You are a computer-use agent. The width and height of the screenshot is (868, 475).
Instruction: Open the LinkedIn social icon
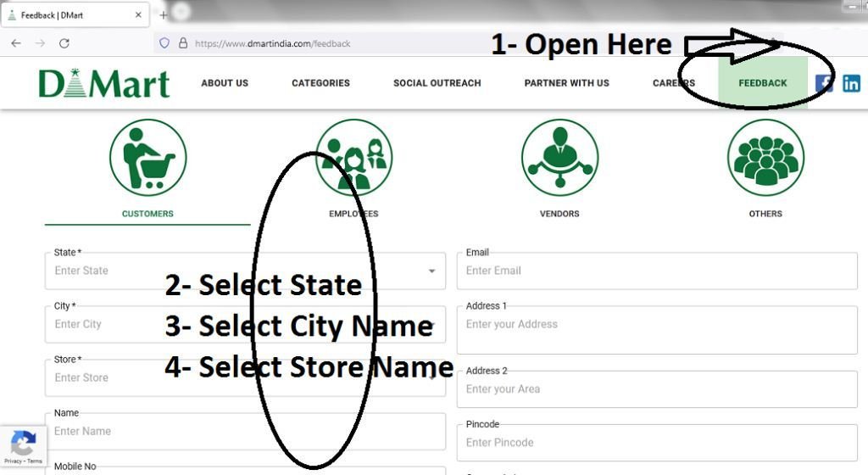coord(851,83)
